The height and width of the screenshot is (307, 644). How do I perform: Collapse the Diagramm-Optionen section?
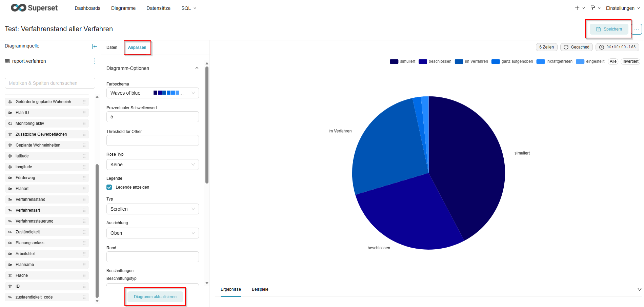[x=197, y=68]
